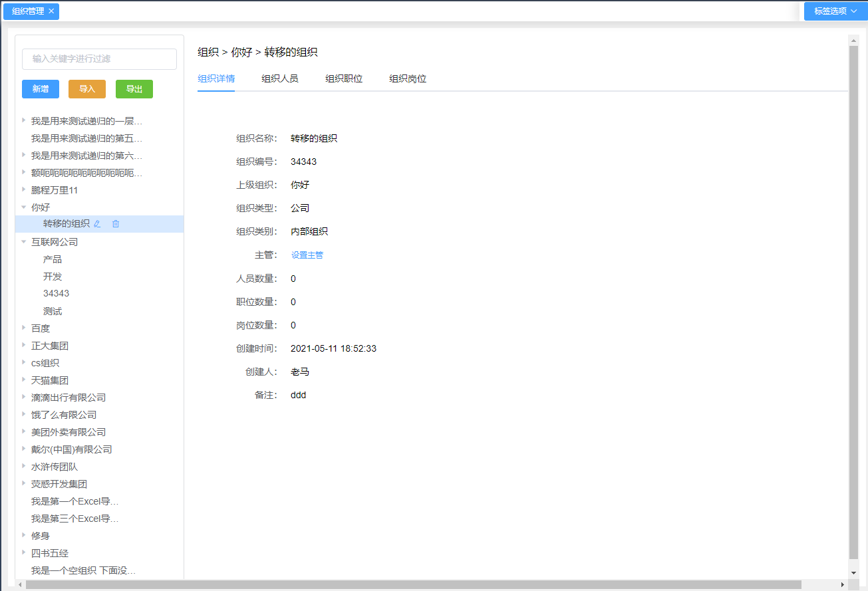The height and width of the screenshot is (591, 868).
Task: Click the 导出 button
Action: coord(134,88)
